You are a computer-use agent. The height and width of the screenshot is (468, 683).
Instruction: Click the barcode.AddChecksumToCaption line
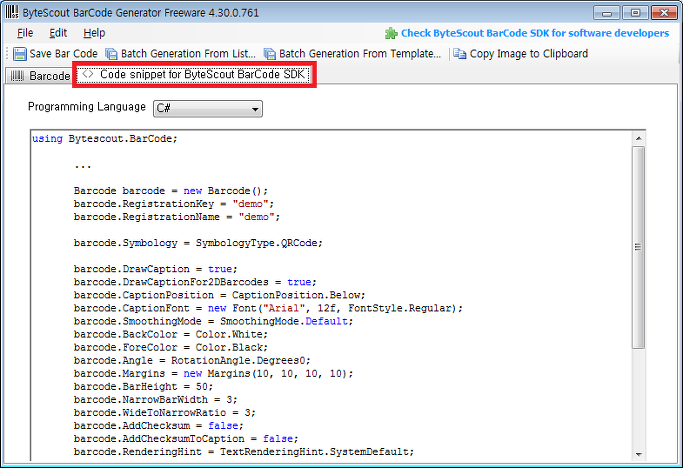[x=186, y=439]
